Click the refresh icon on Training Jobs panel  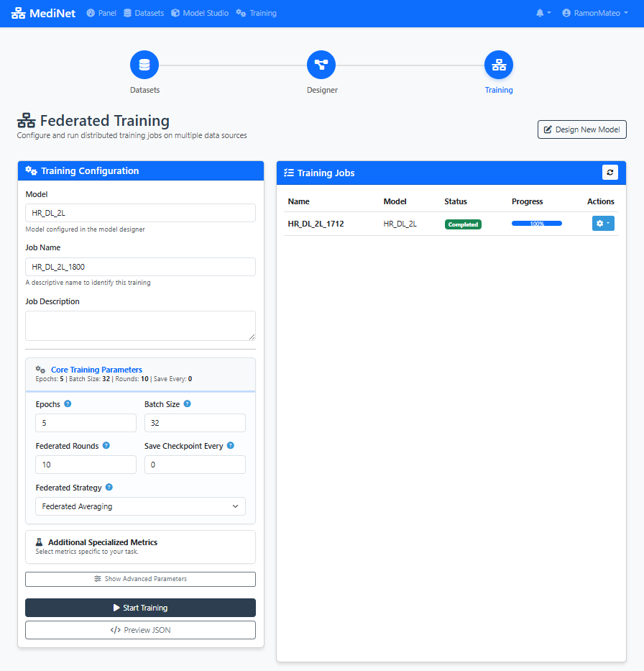610,173
